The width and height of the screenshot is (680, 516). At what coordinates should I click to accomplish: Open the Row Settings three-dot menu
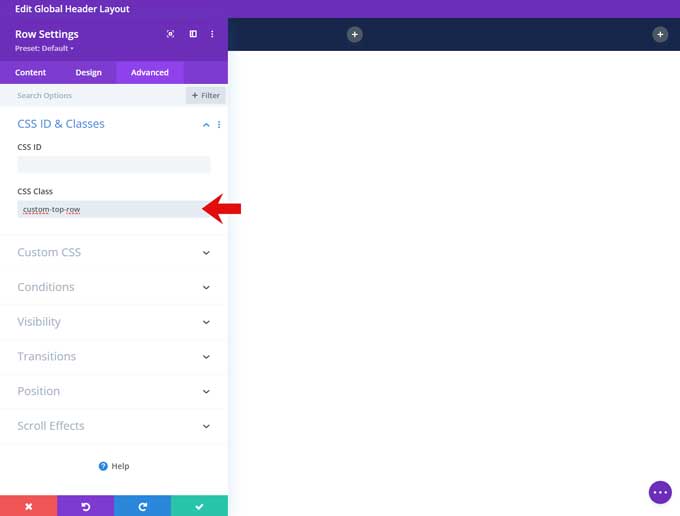[212, 34]
